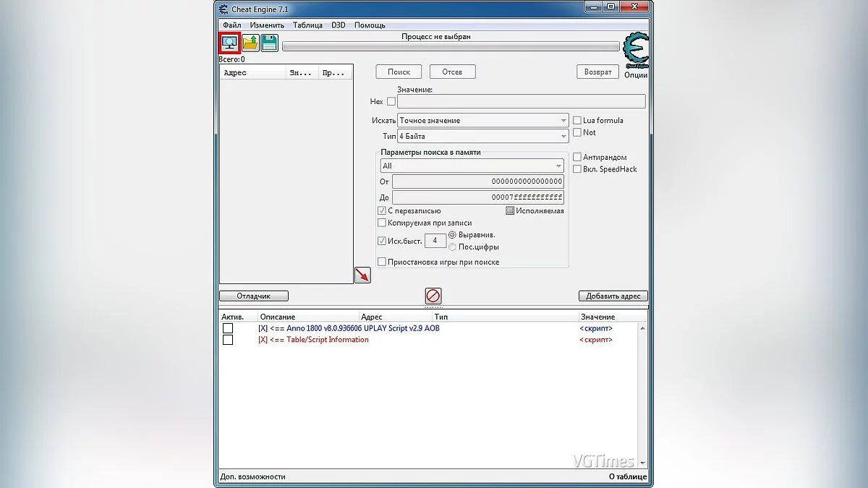Open the Таблица menu
This screenshot has width=868, height=488.
(307, 25)
